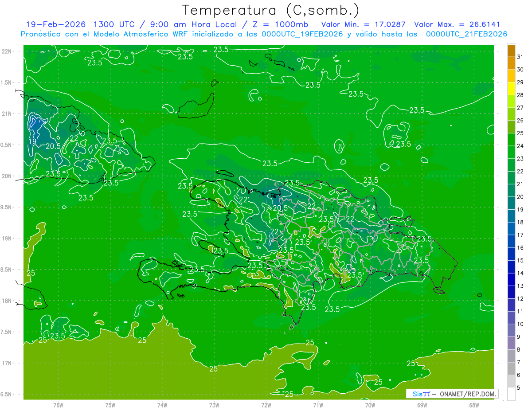Click the '74W' longitude axis label
The width and height of the screenshot is (532, 411).
pyautogui.click(x=162, y=405)
